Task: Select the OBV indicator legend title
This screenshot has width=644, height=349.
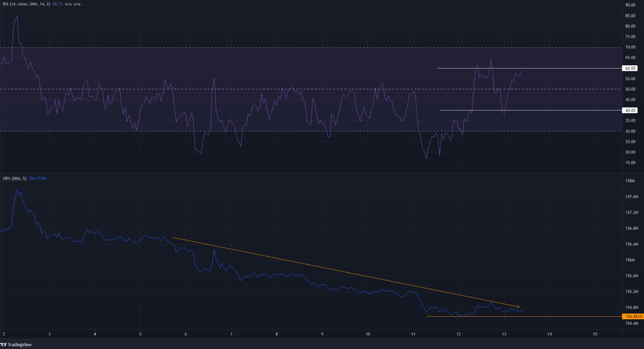Action: pos(14,178)
